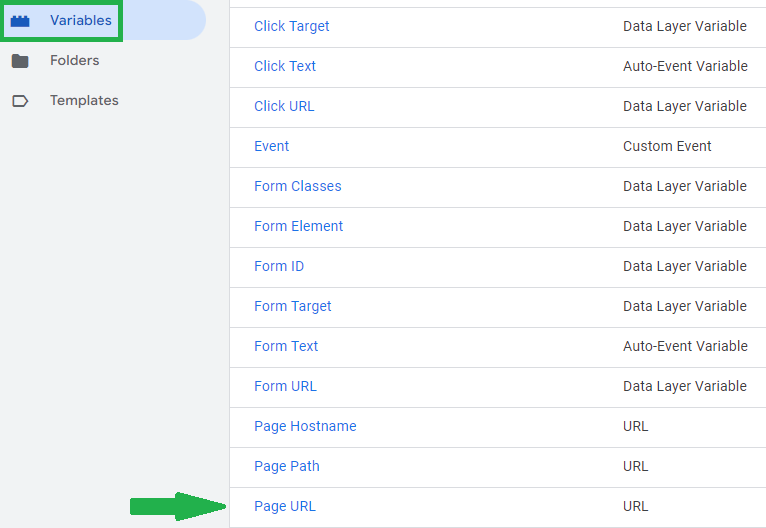Open the Form Classes variable
Image resolution: width=766 pixels, height=528 pixels.
pyautogui.click(x=298, y=186)
